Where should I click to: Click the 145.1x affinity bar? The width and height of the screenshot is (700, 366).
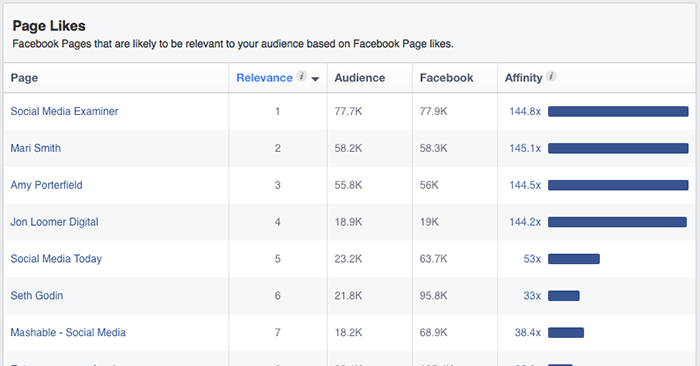[x=618, y=148]
